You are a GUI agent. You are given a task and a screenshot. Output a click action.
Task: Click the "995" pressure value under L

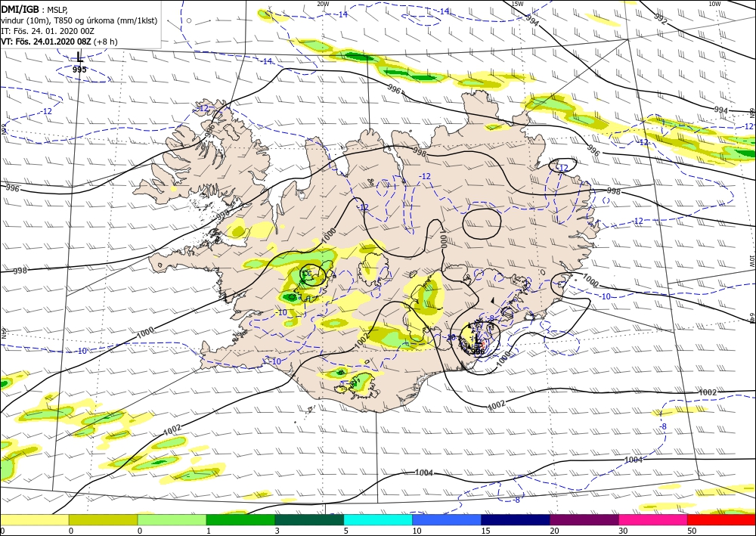(x=79, y=70)
